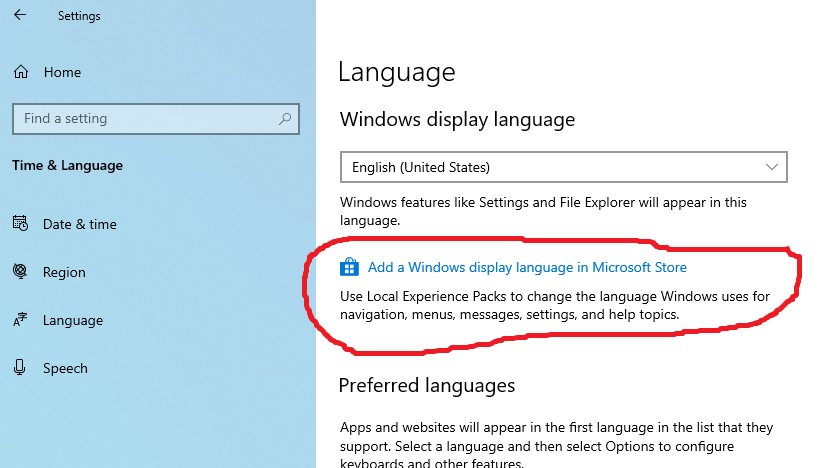Screen dimensions: 840x468
Task: Click the Windows display language heading
Action: coord(458,119)
